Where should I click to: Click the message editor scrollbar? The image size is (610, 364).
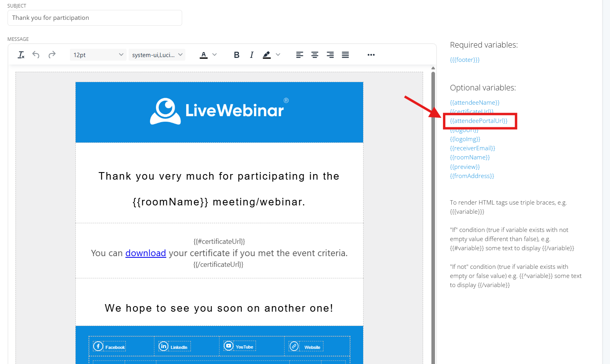(x=433, y=217)
